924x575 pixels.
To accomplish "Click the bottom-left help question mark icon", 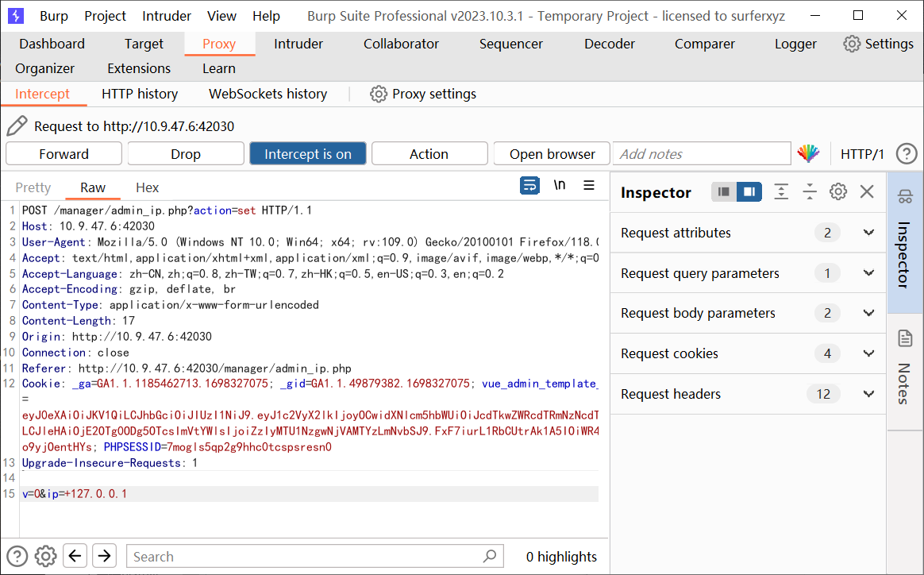I will tap(17, 555).
